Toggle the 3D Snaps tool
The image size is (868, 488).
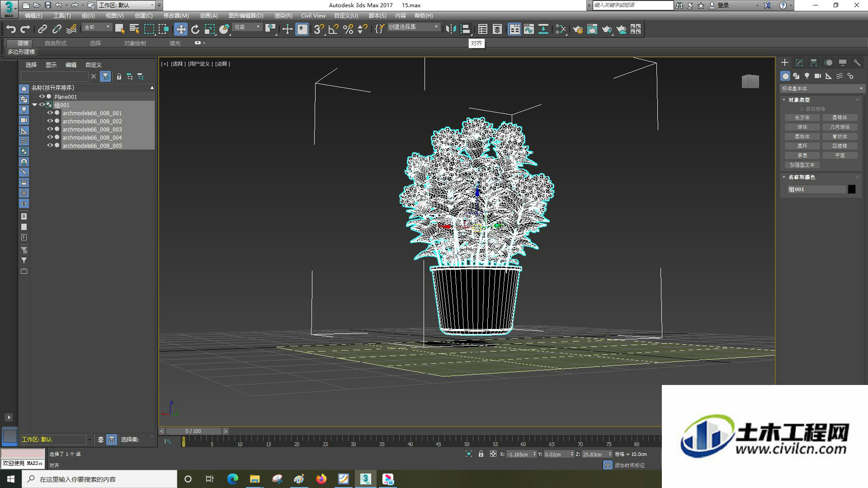click(x=319, y=29)
